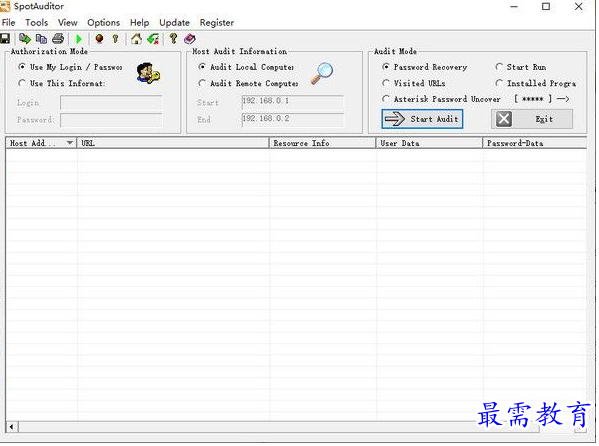Screen dimensions: 599x446
Task: Click the Host Address column sort arrow
Action: (x=70, y=143)
